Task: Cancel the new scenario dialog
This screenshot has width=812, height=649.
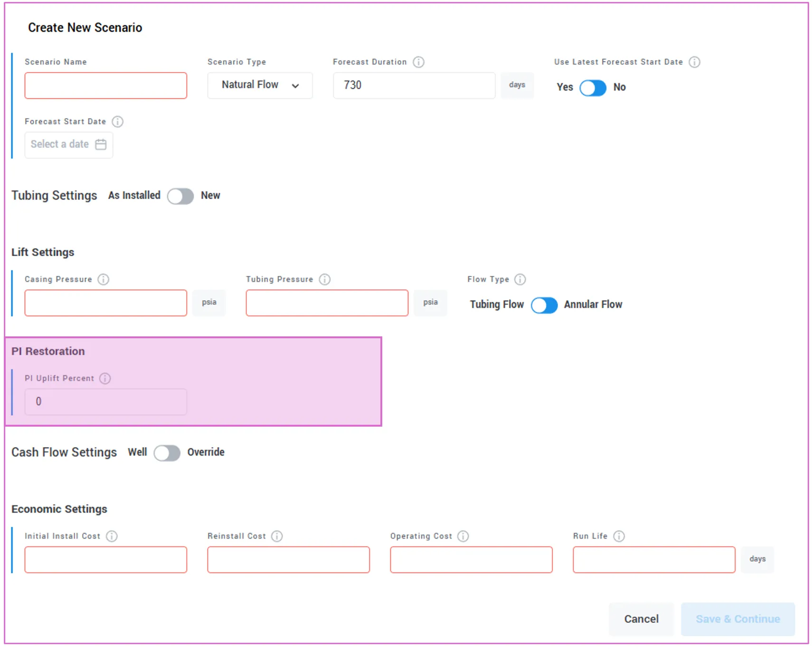Action: tap(641, 619)
